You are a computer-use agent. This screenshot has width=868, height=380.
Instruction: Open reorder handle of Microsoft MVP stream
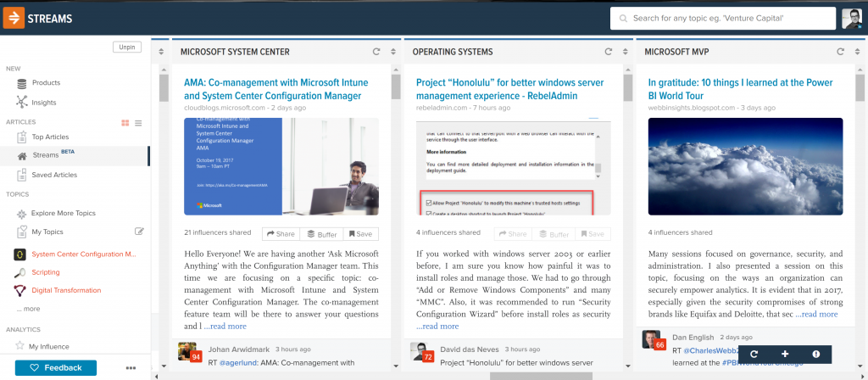click(x=857, y=52)
